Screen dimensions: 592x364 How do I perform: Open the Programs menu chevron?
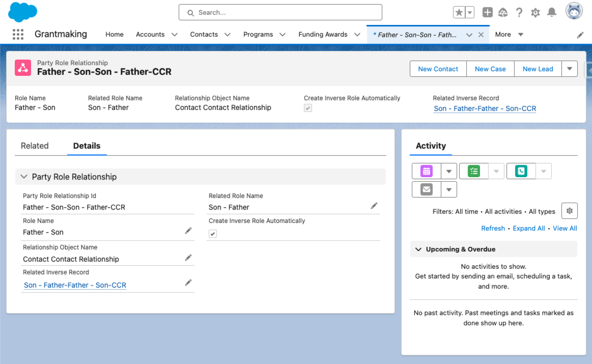pyautogui.click(x=283, y=35)
